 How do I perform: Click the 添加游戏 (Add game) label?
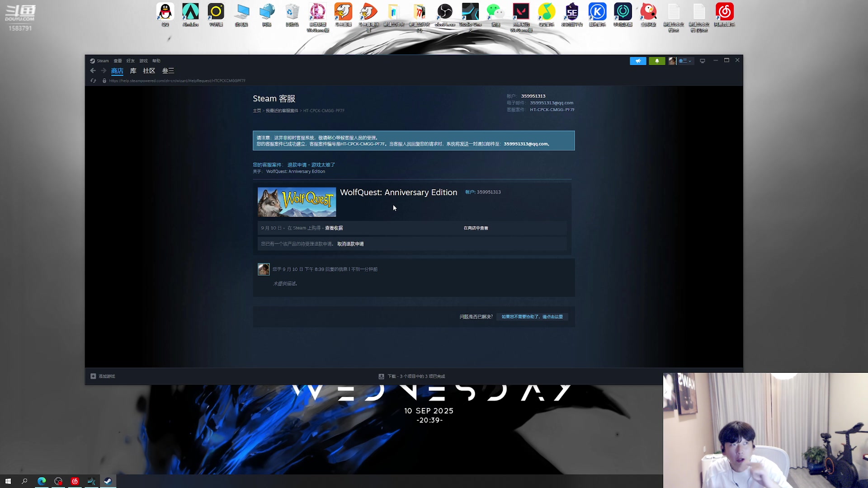[107, 376]
